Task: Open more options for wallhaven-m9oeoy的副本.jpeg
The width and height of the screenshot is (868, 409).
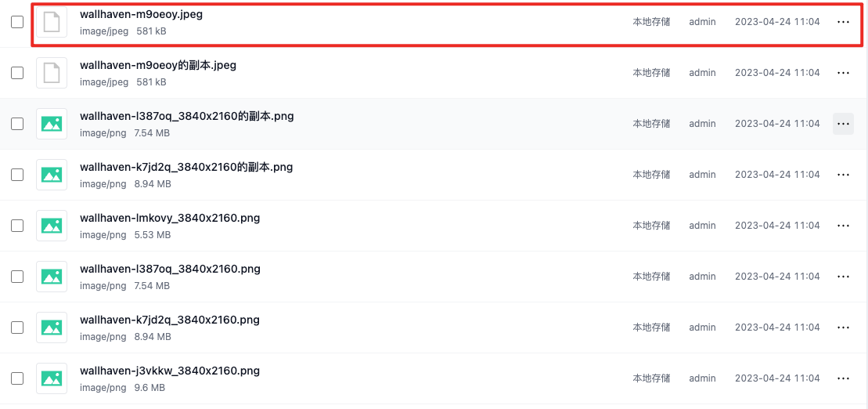Action: [x=843, y=73]
